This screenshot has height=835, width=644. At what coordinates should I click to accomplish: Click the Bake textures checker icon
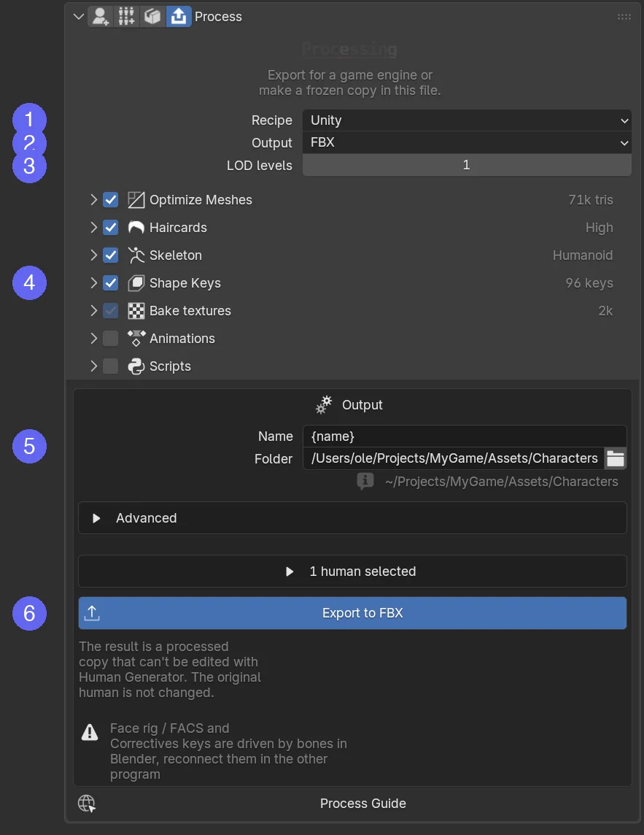click(136, 310)
